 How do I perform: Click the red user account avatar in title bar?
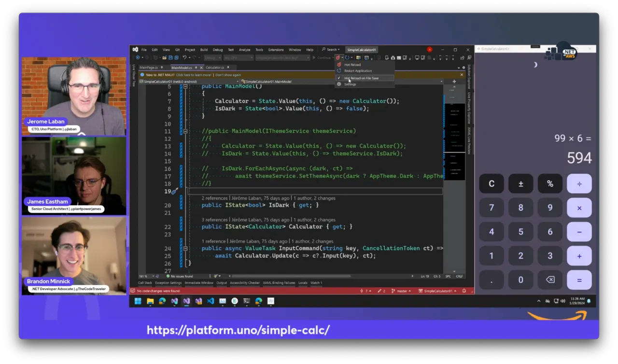(x=429, y=49)
